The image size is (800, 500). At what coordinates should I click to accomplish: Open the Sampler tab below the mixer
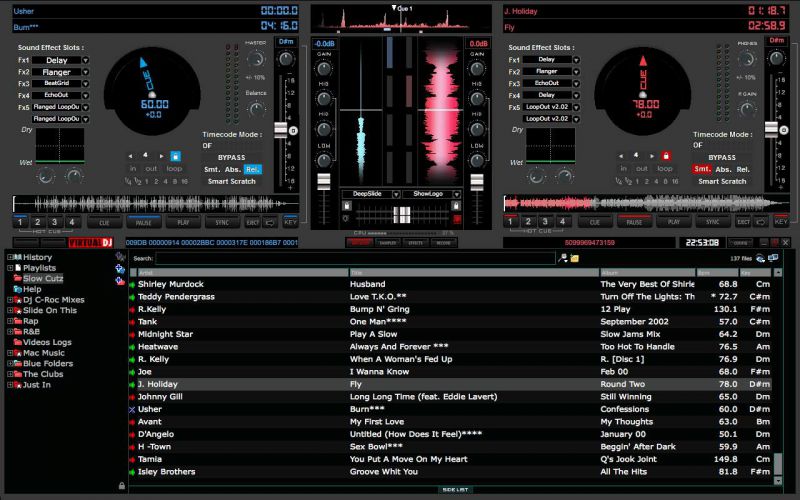point(387,243)
